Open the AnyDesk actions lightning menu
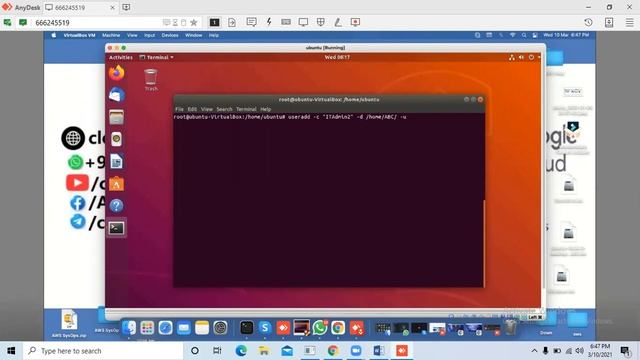 (269, 22)
